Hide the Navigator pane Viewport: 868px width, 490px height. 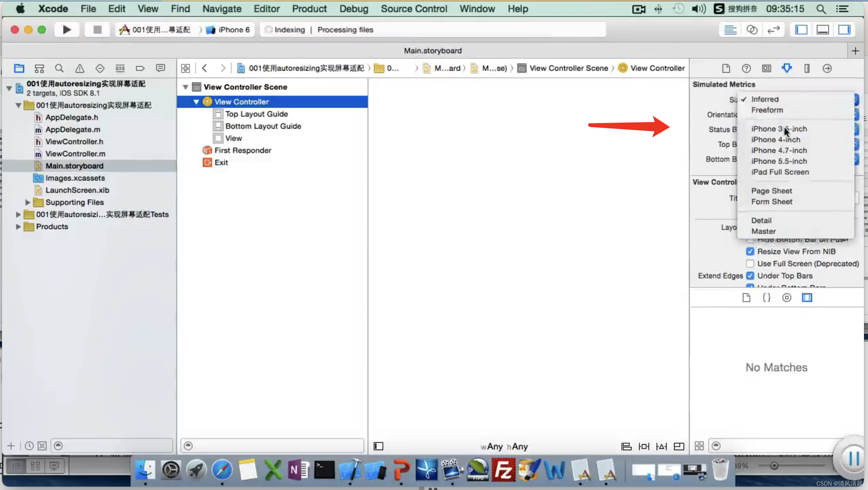tap(801, 30)
